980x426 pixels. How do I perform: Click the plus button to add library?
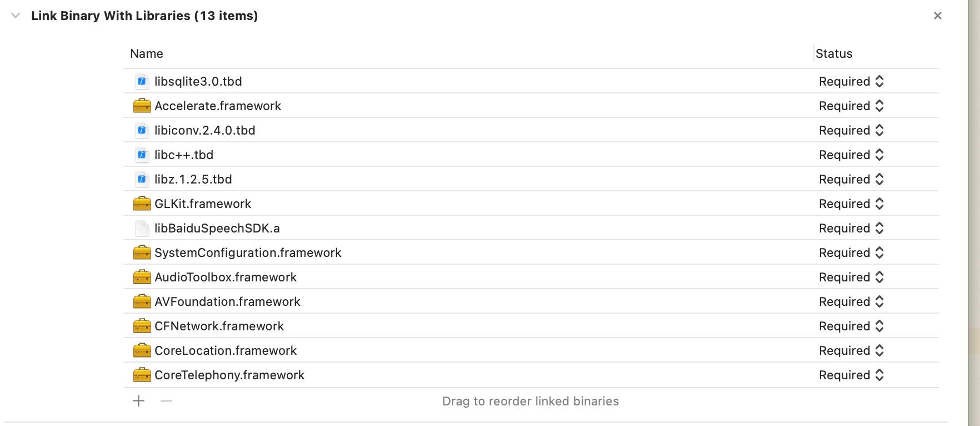tap(139, 401)
